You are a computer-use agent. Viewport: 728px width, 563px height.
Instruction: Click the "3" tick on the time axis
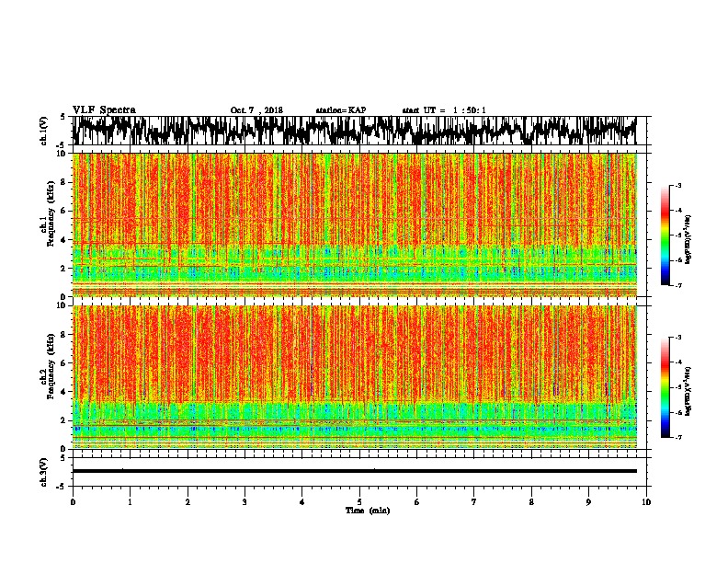(245, 502)
